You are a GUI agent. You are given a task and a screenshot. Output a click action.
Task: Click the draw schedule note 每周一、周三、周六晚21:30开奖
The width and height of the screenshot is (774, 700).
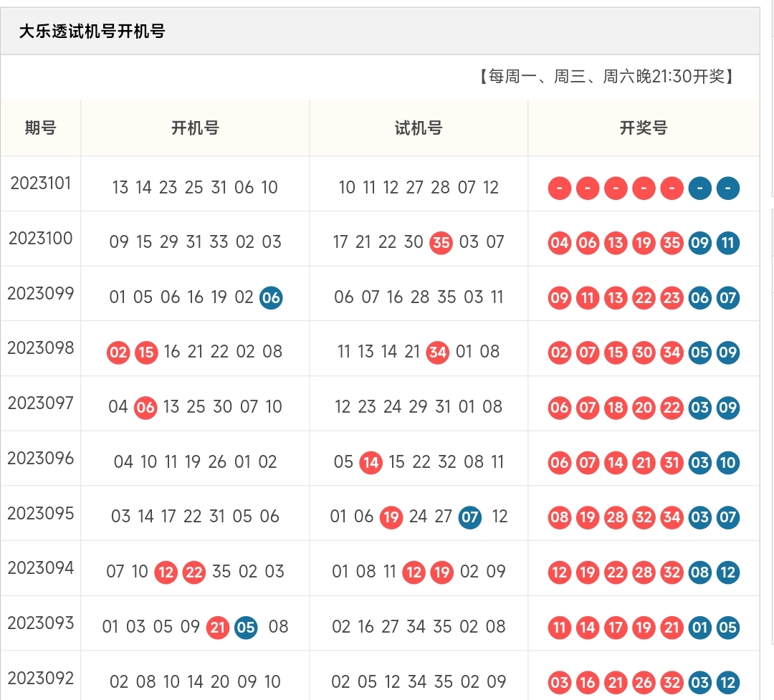[x=607, y=77]
